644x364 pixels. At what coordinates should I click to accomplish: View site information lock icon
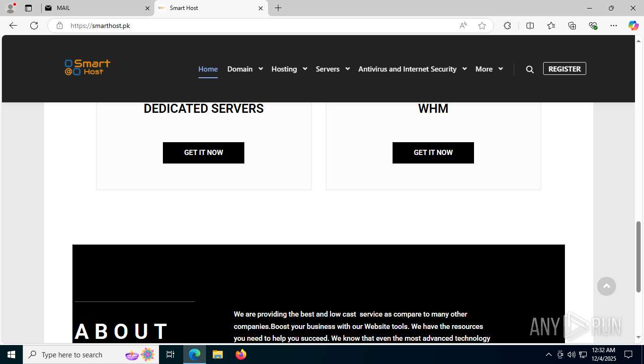pyautogui.click(x=60, y=26)
